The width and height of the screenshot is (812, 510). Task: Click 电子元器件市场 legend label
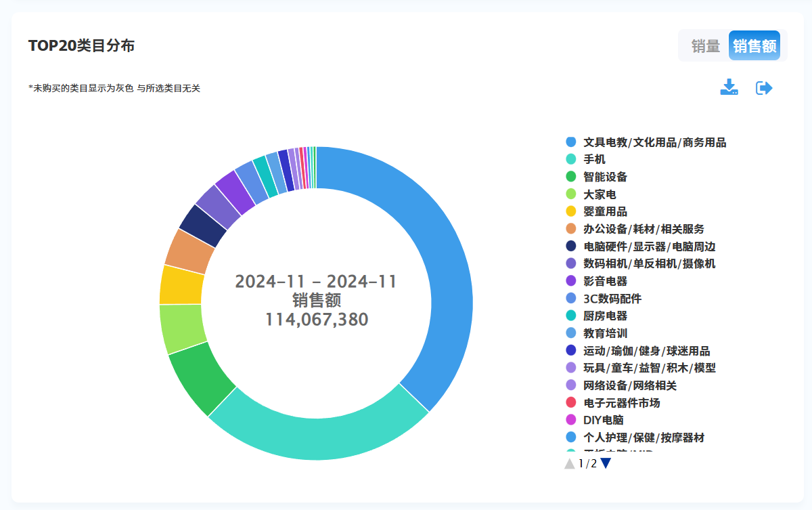[x=622, y=403]
